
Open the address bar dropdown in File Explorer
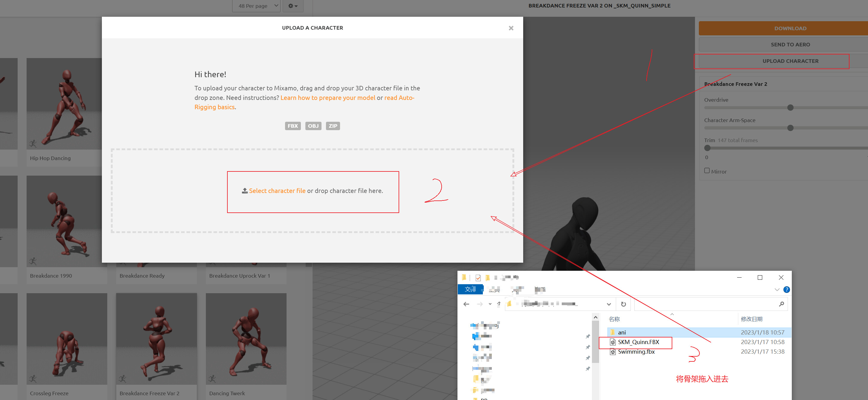[x=609, y=304]
